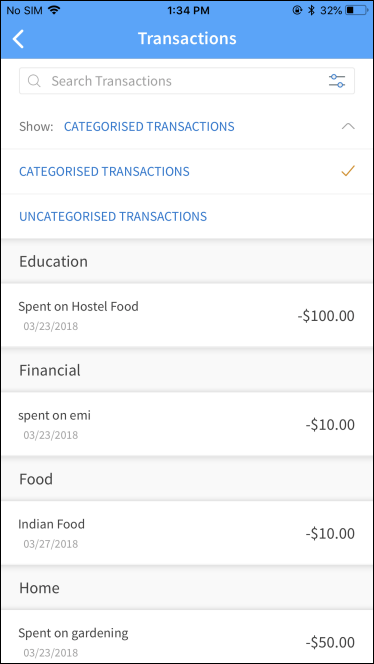Tap the orange checkmark beside Categorised Transactions
The image size is (374, 664).
coord(348,171)
